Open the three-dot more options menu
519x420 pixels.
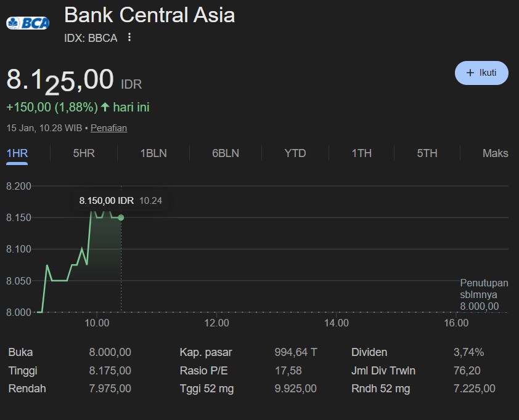[129, 38]
